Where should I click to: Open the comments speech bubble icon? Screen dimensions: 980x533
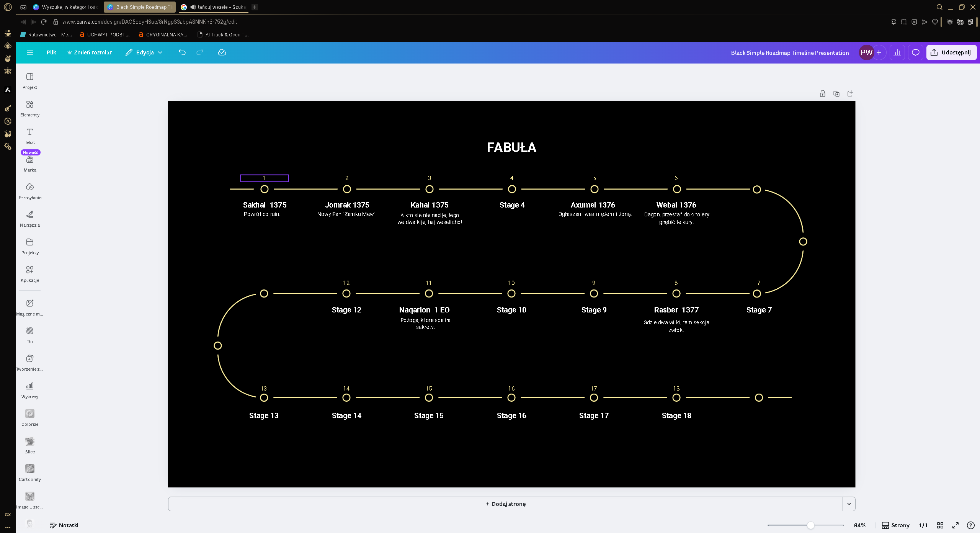[915, 52]
